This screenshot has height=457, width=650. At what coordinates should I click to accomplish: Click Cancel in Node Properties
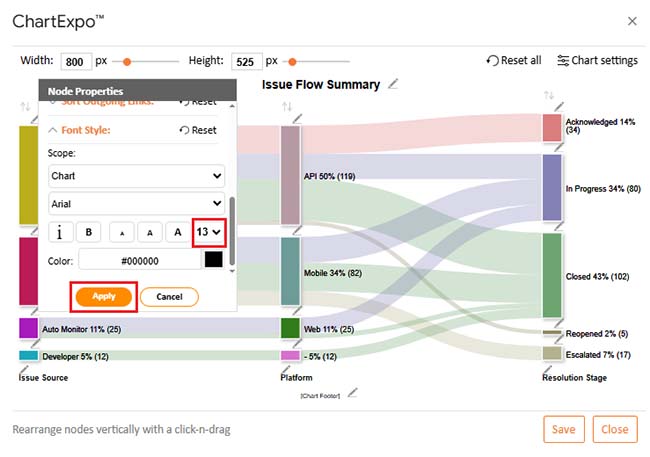(169, 297)
